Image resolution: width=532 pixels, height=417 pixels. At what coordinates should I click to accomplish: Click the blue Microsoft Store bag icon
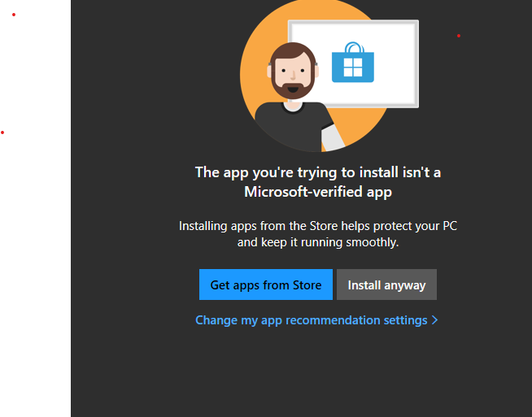point(353,63)
